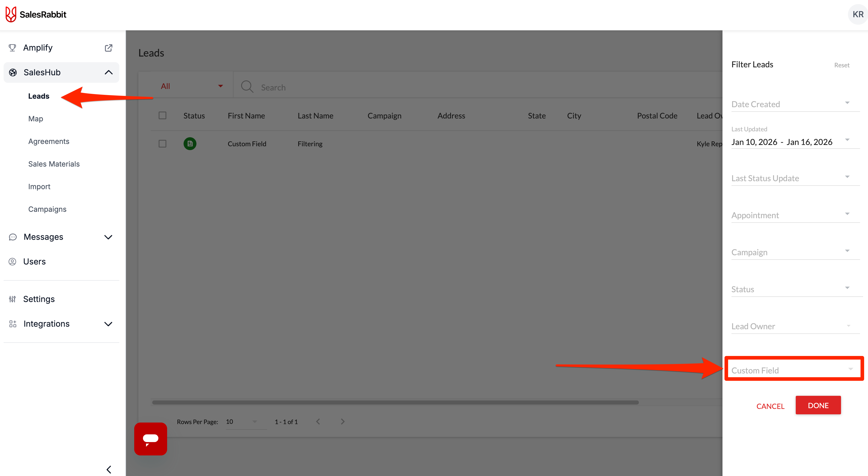
Task: Go to Map in SalesHub menu
Action: [x=35, y=118]
